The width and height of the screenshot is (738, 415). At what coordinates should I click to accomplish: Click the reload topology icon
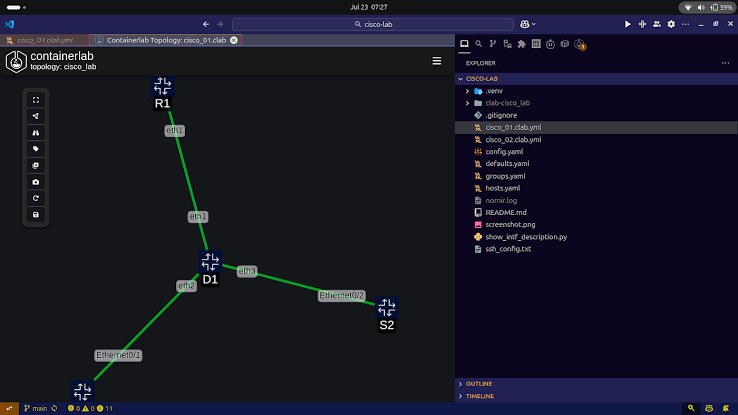click(36, 198)
